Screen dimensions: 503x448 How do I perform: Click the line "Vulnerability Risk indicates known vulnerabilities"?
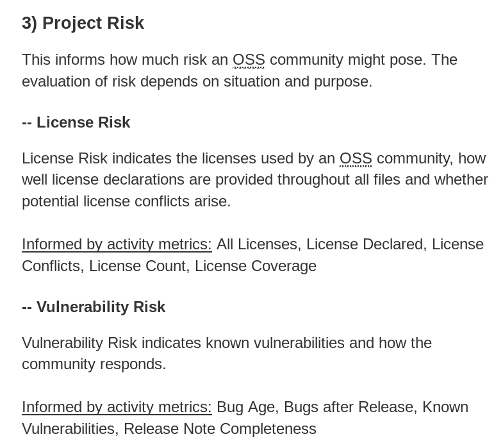click(227, 343)
